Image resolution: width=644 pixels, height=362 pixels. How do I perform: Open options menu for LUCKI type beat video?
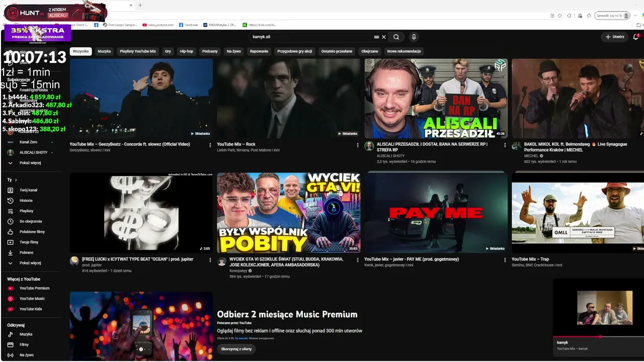pyautogui.click(x=210, y=260)
